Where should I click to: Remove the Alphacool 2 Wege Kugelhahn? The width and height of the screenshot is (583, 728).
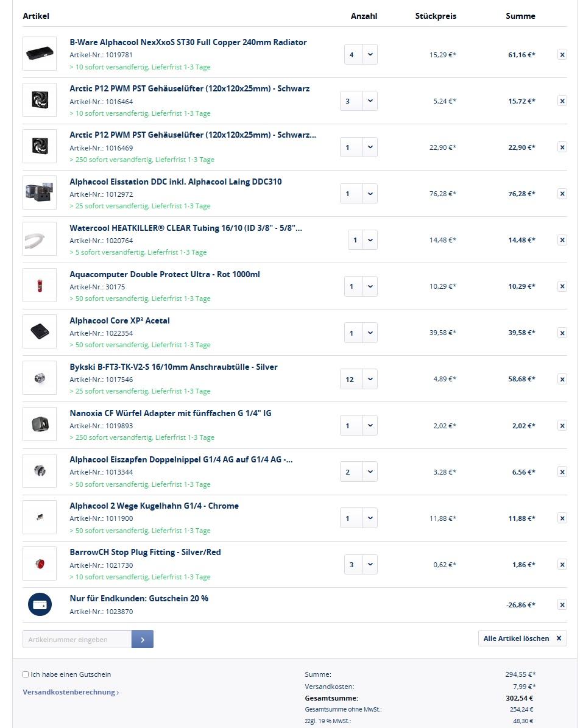[562, 518]
